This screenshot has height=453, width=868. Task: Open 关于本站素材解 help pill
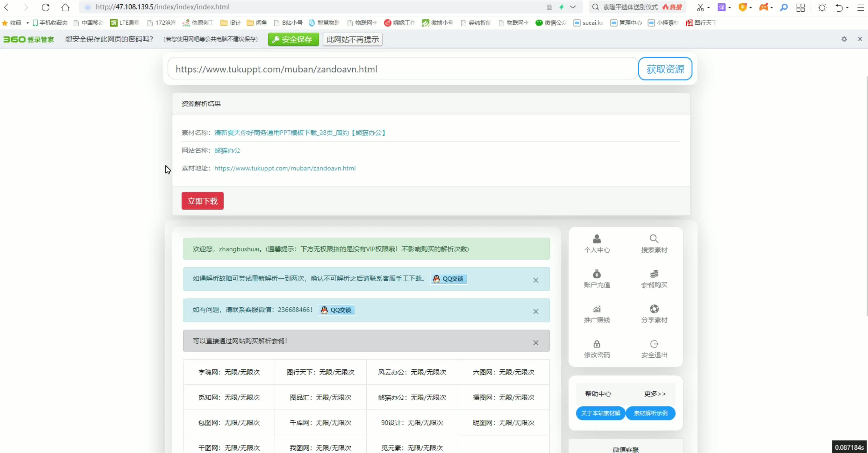pos(600,413)
